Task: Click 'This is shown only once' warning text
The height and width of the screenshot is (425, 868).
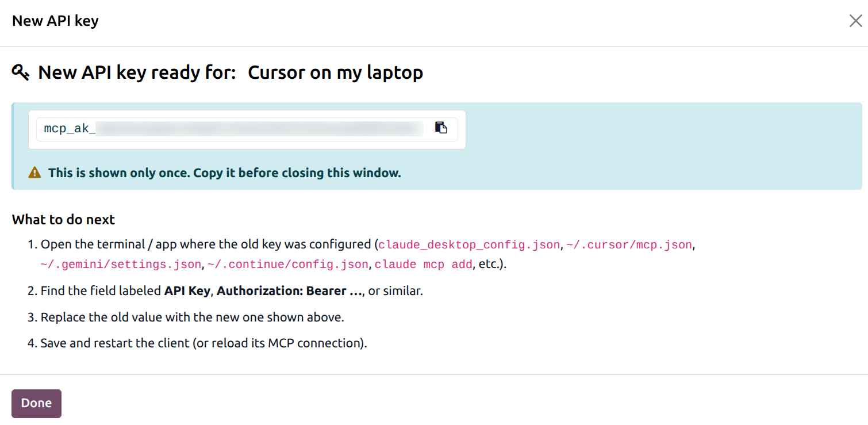Action: 225,173
